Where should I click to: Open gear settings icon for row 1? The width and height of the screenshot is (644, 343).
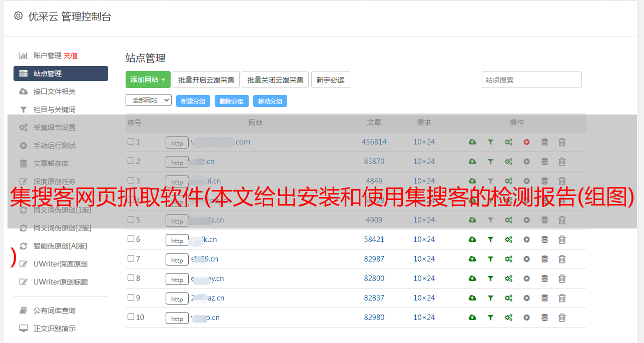508,142
